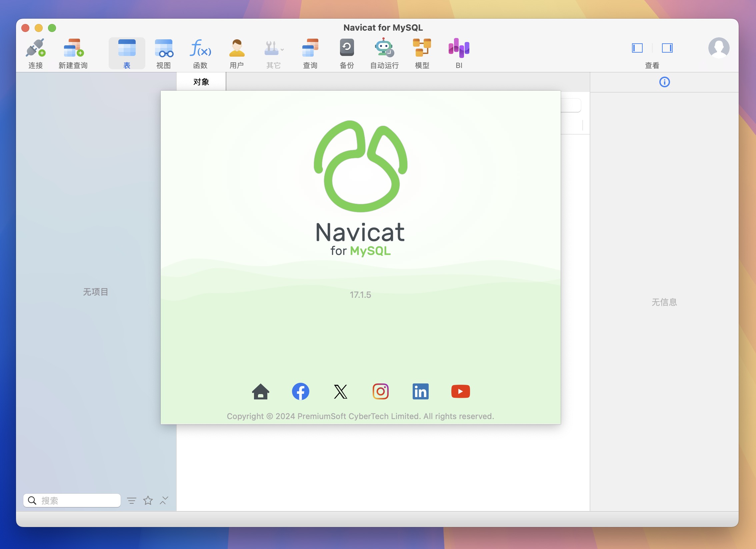Image resolution: width=756 pixels, height=549 pixels.
Task: Click the collapse arrows icon in sidebar
Action: point(164,500)
